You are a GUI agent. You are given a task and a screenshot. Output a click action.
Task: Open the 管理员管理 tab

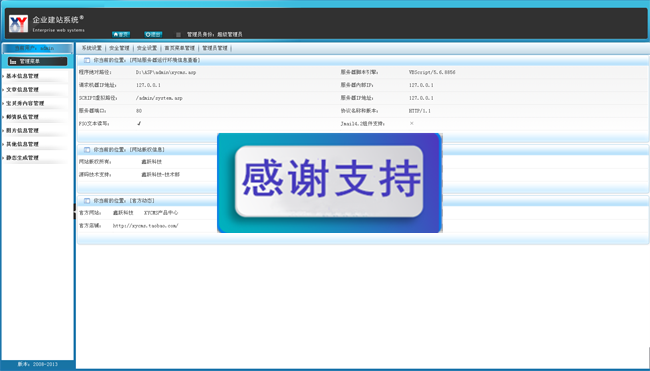(x=215, y=48)
